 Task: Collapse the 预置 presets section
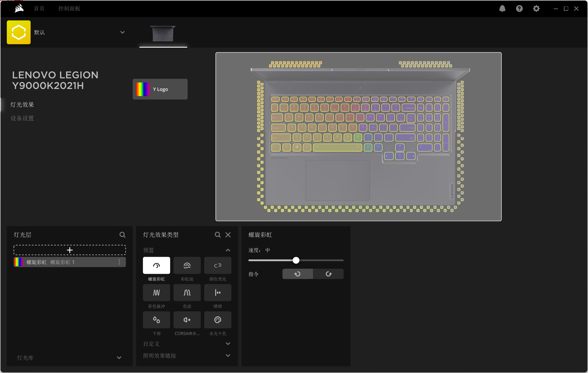[x=228, y=250]
